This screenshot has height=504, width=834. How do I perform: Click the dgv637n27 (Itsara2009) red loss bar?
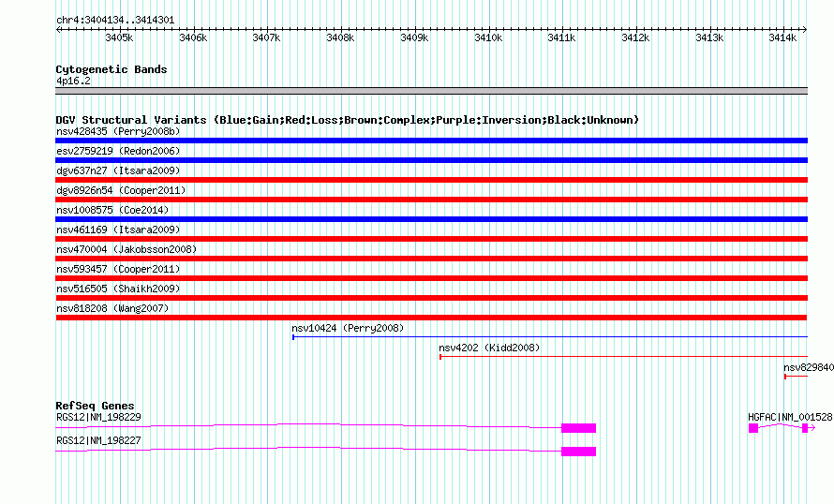[x=431, y=180]
